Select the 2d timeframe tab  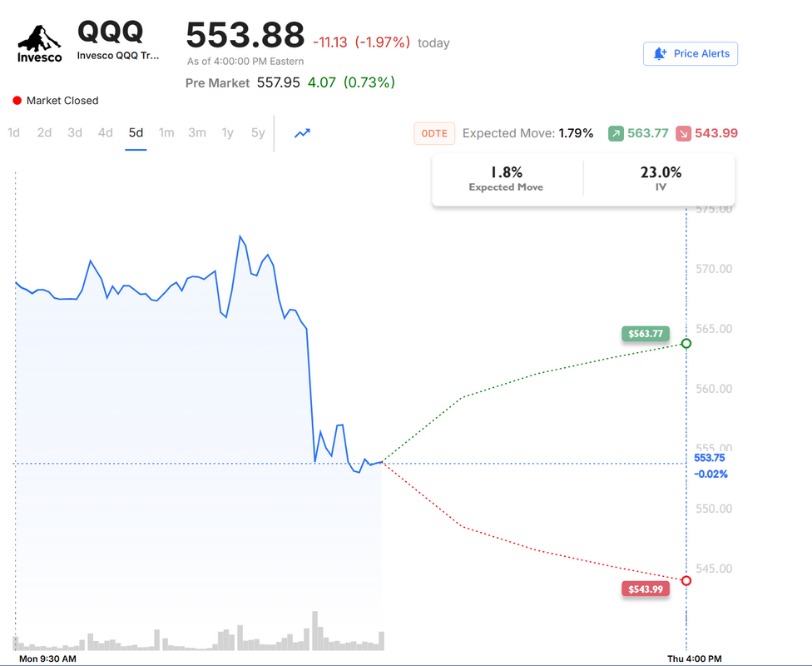click(45, 132)
